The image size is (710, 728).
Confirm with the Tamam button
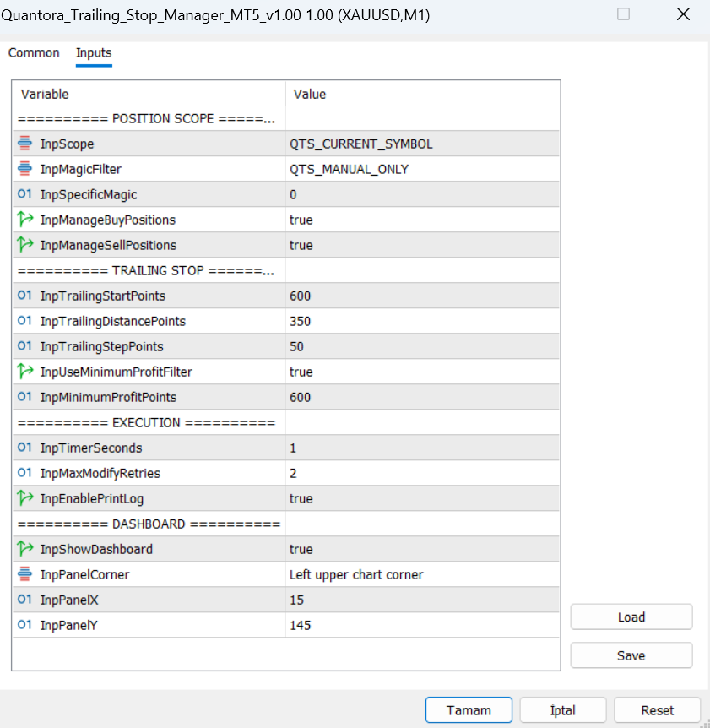[x=469, y=710]
